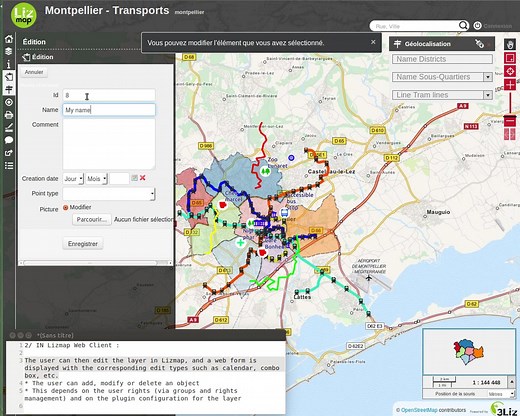Click the Parcourir file browse button

click(x=92, y=220)
